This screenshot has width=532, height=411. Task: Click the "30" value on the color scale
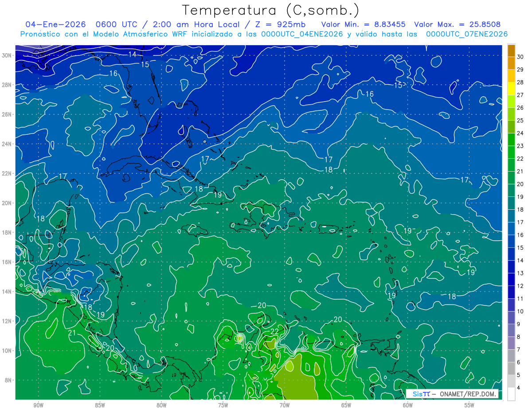pos(520,57)
